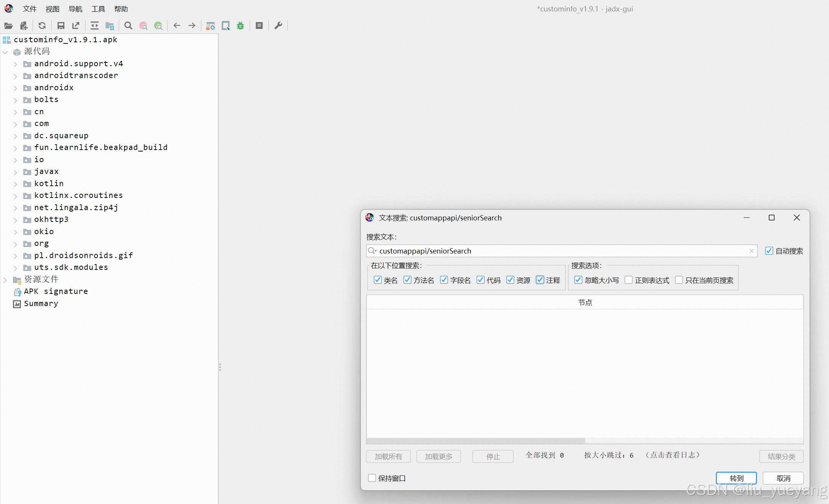829x504 pixels.
Task: Collapse the 源代码 tree node
Action: [5, 52]
